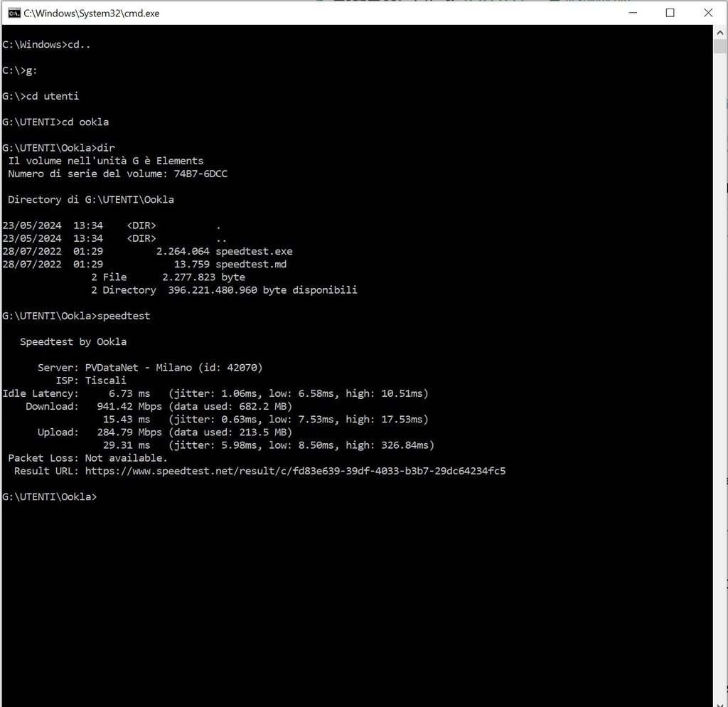Minimize the cmd.exe window
Viewport: 728px width, 707px height.
point(633,13)
